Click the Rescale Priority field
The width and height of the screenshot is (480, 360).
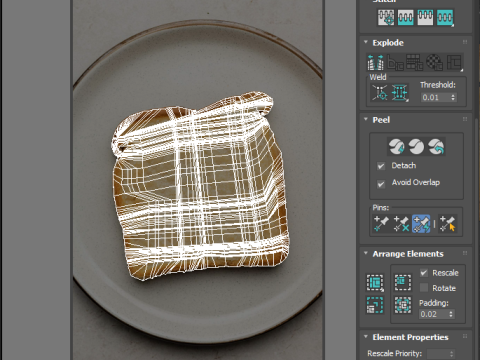pyautogui.click(x=438, y=353)
